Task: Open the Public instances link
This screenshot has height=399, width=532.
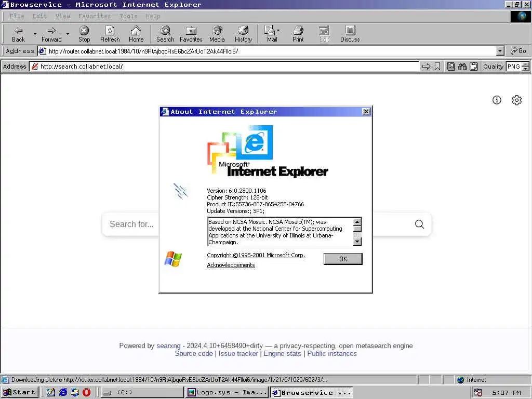Action: (332, 353)
